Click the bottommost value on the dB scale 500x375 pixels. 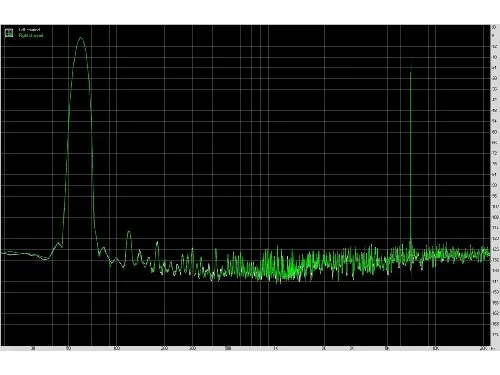(495, 334)
